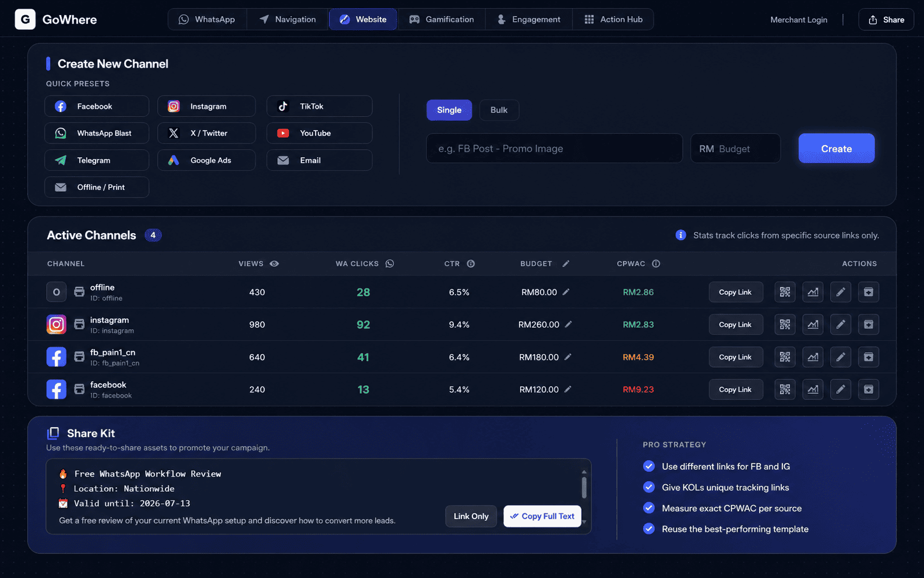The image size is (924, 578).
Task: Click the GoWhere logo icon
Action: [x=25, y=19]
